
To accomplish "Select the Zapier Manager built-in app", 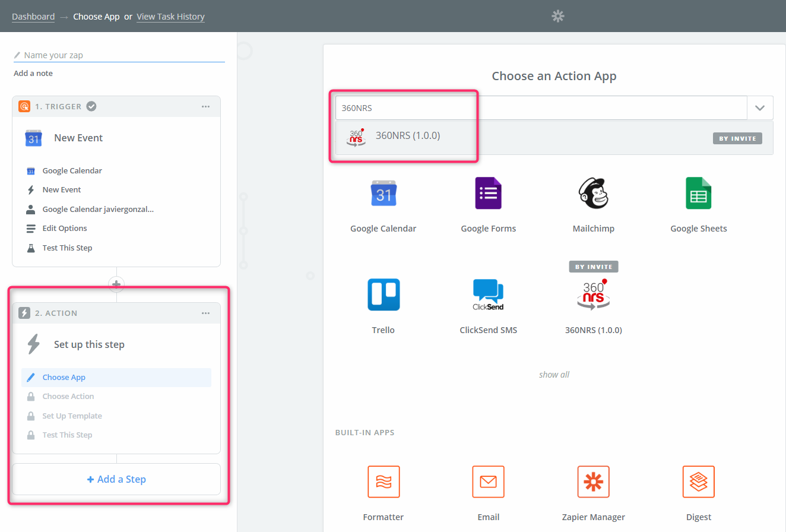I will [593, 482].
